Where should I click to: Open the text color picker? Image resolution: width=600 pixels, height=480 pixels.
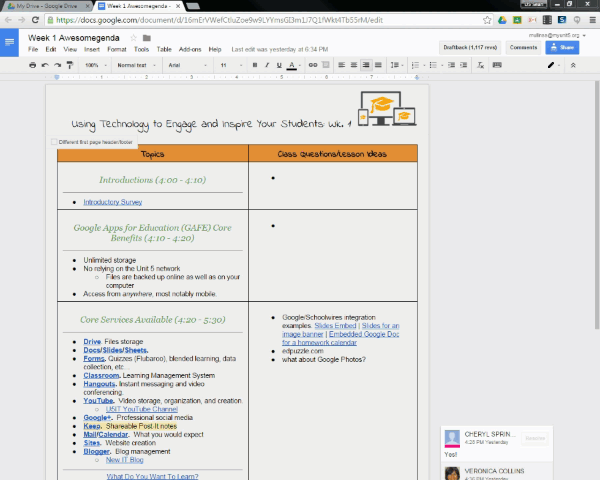tap(294, 65)
